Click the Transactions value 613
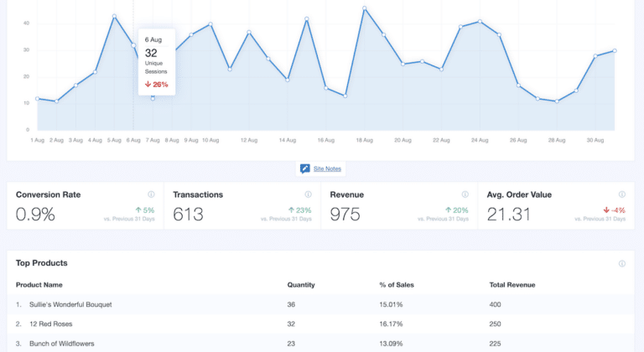This screenshot has width=644, height=352. [x=188, y=215]
